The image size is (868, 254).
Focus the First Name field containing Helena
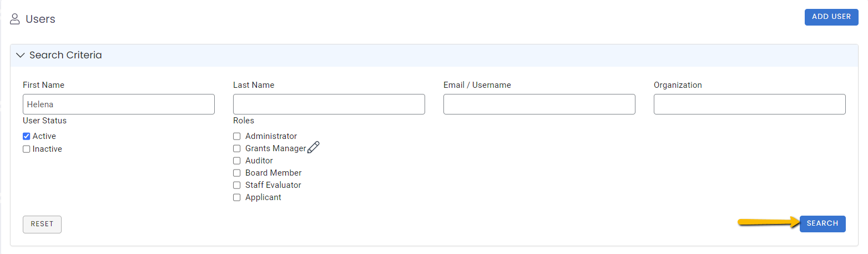coord(119,104)
